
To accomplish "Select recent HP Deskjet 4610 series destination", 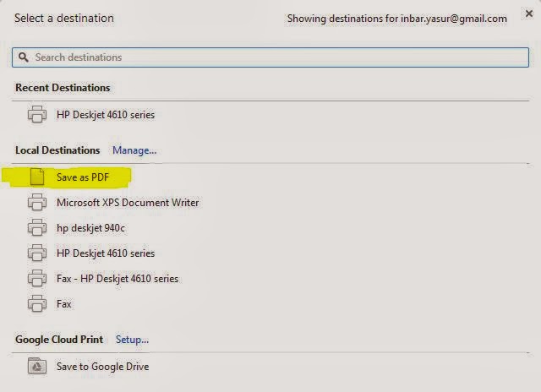I will pos(106,115).
